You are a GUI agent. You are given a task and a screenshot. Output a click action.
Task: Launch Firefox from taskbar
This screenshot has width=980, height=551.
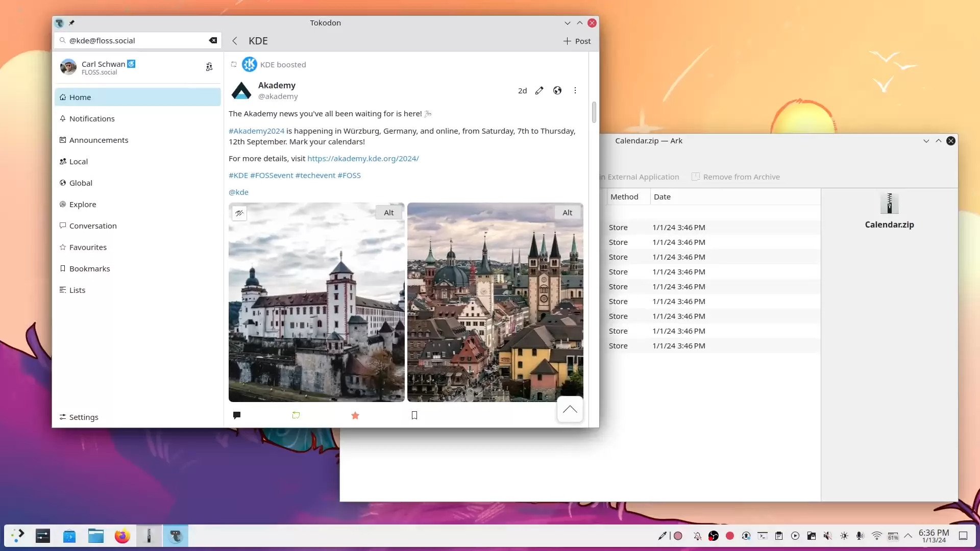click(122, 536)
